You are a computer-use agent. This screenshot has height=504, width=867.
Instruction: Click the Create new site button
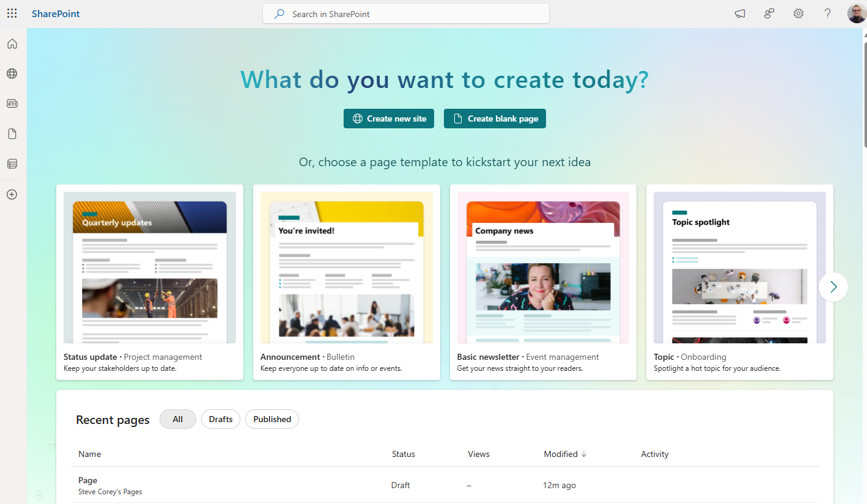click(x=389, y=119)
